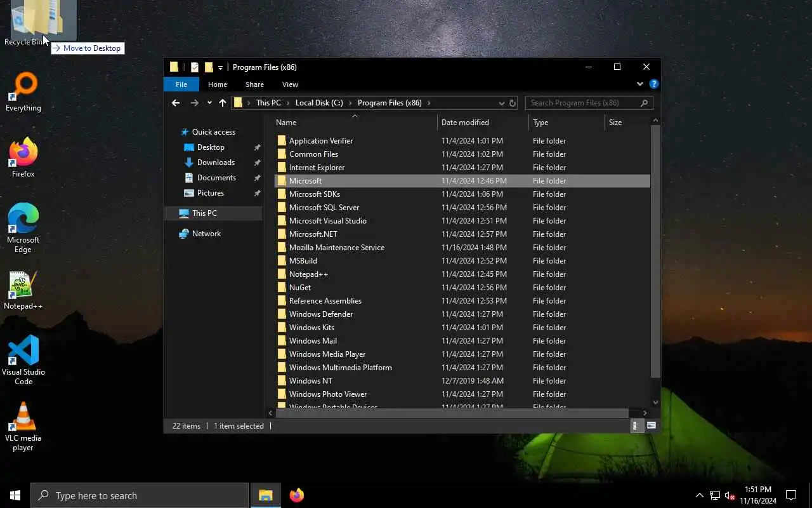Open the Notepad++ desktop shortcut
This screenshot has height=508, width=812.
pyautogui.click(x=23, y=291)
